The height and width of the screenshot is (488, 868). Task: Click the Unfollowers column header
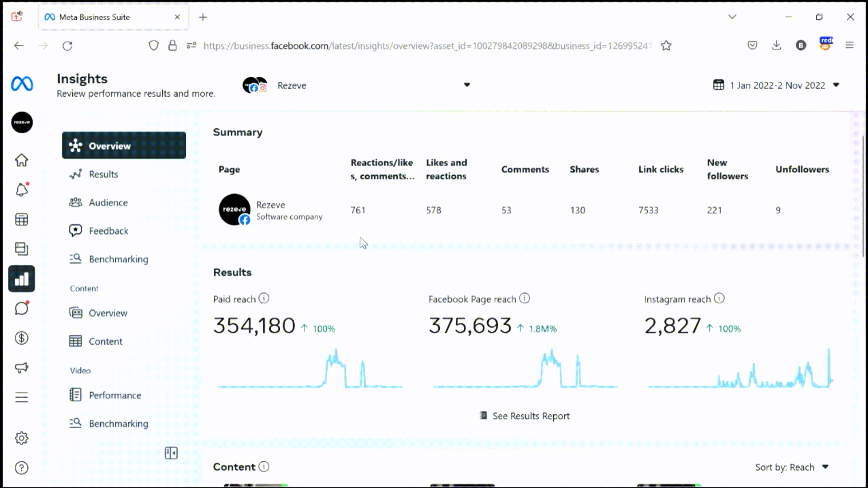pyautogui.click(x=802, y=169)
